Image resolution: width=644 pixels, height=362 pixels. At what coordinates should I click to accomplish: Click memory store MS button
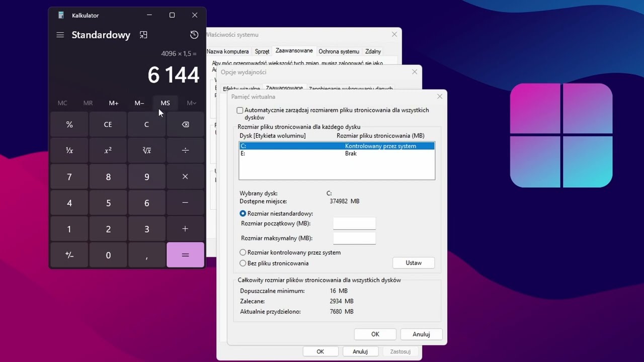point(165,103)
